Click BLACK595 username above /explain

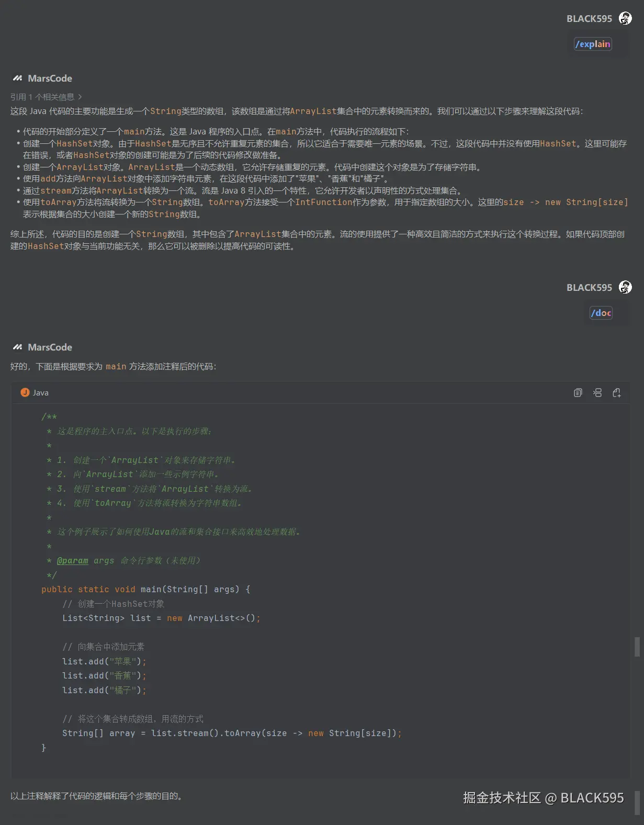(589, 19)
